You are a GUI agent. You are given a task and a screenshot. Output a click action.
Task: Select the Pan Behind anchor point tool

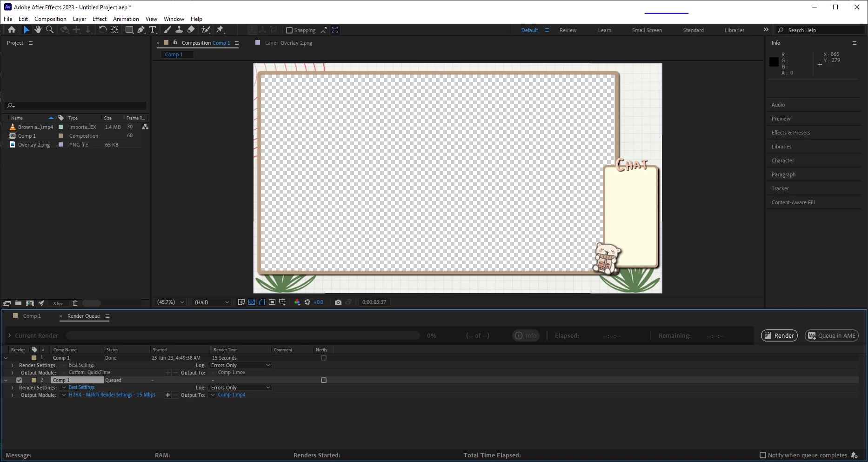point(114,30)
